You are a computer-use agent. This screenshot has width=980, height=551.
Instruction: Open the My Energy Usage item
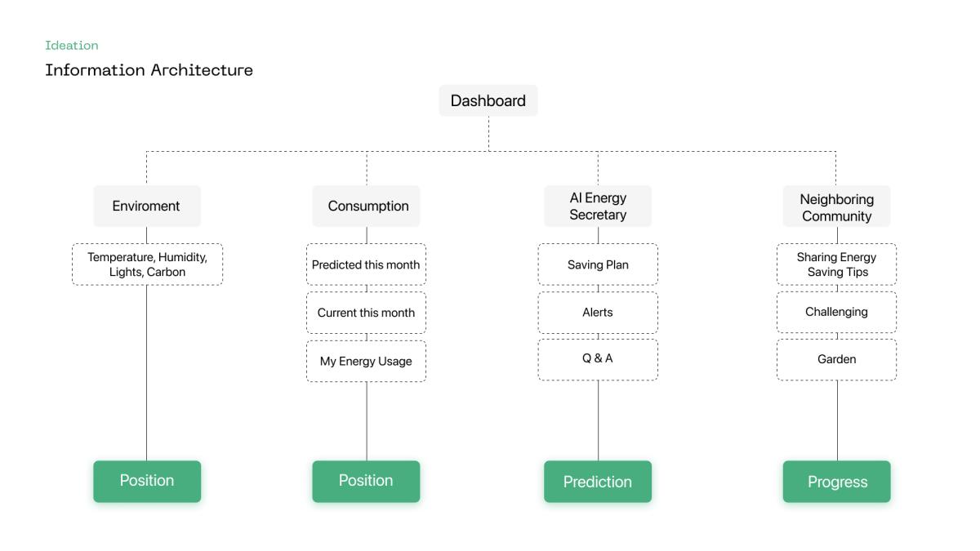pyautogui.click(x=366, y=361)
